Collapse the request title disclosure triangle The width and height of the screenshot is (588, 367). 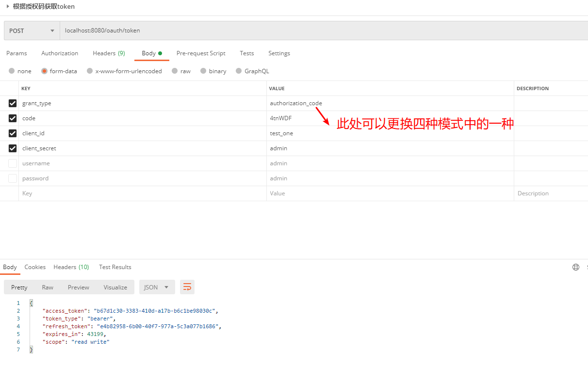click(x=8, y=6)
